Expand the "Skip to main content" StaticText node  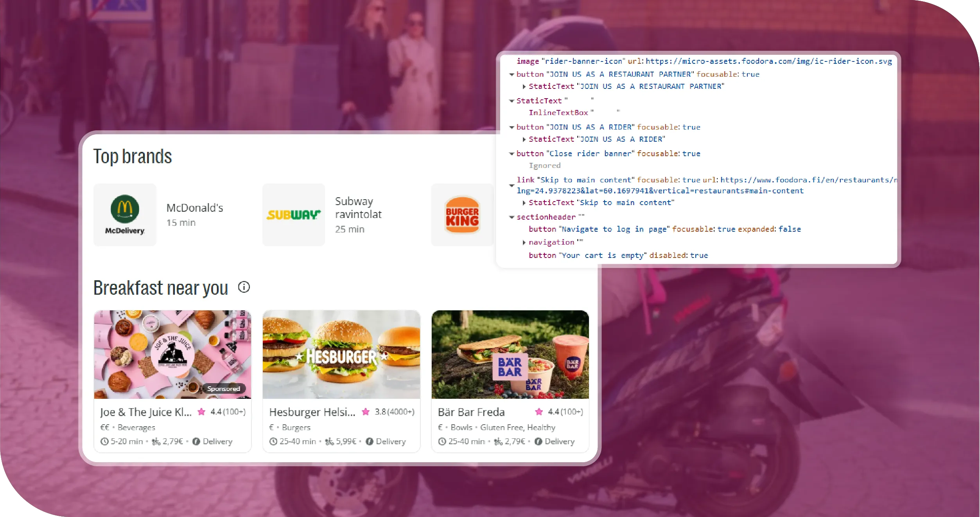524,203
